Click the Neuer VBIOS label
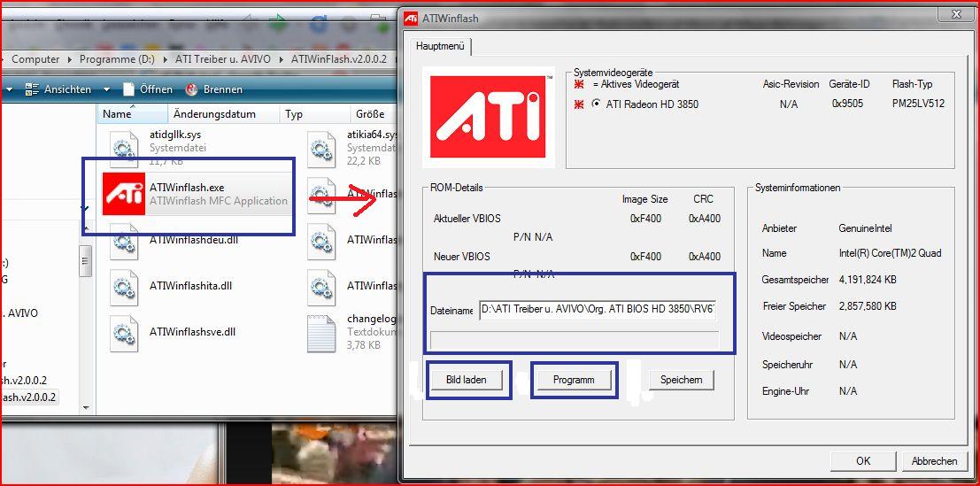Image resolution: width=980 pixels, height=486 pixels. 462,257
